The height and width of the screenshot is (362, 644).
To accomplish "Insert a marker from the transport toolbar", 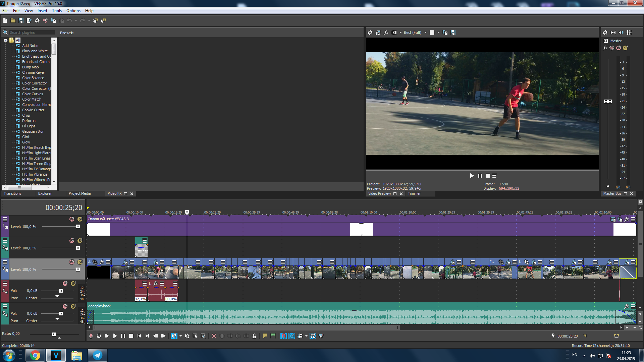I will click(x=265, y=336).
